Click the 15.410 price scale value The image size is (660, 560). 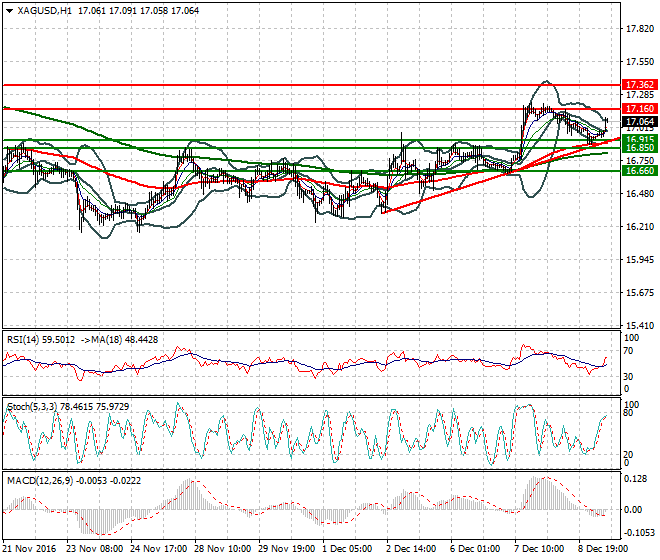click(x=640, y=325)
